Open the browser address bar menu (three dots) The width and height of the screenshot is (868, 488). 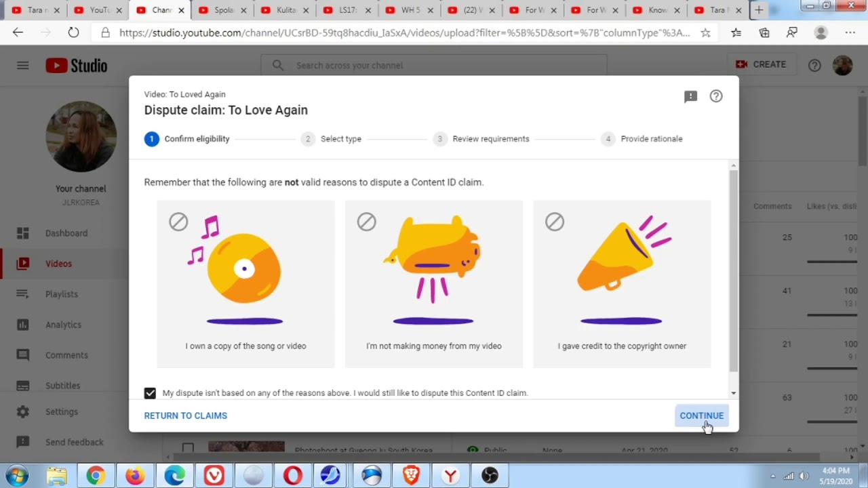(850, 32)
